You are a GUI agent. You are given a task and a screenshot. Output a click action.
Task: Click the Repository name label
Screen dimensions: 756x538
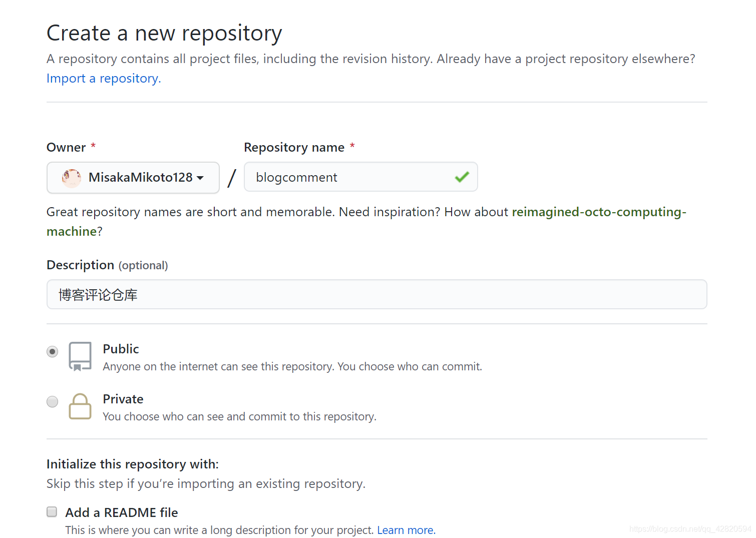click(x=294, y=148)
